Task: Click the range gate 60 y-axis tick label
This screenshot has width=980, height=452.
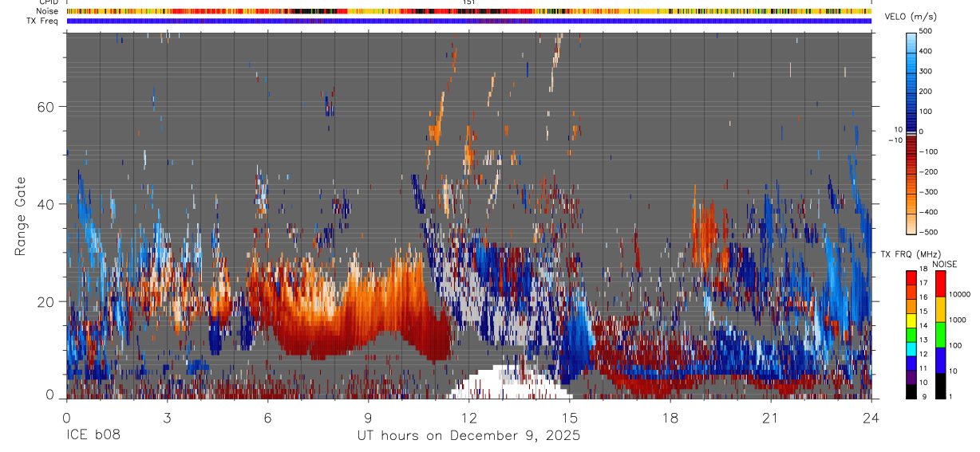Action: point(45,106)
